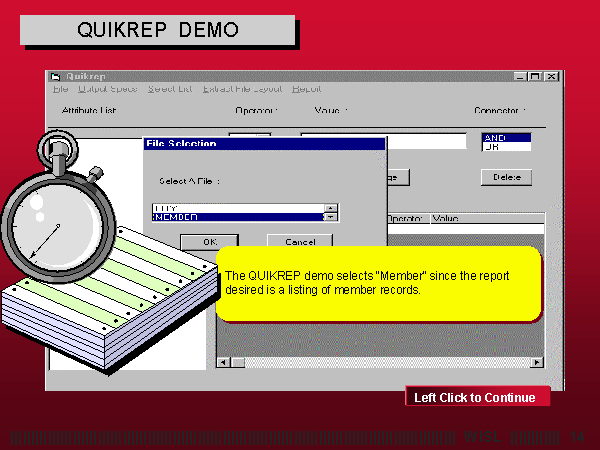Open the Select List menu
Image resolution: width=600 pixels, height=450 pixels.
170,89
